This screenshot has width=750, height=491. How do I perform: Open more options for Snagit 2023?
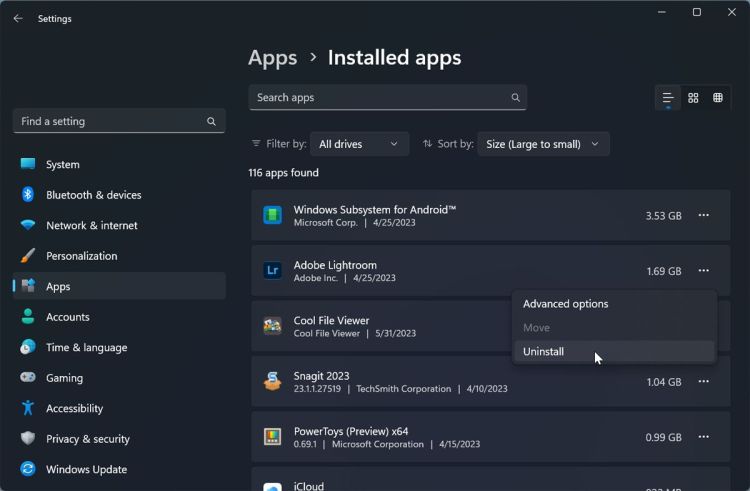pos(704,382)
